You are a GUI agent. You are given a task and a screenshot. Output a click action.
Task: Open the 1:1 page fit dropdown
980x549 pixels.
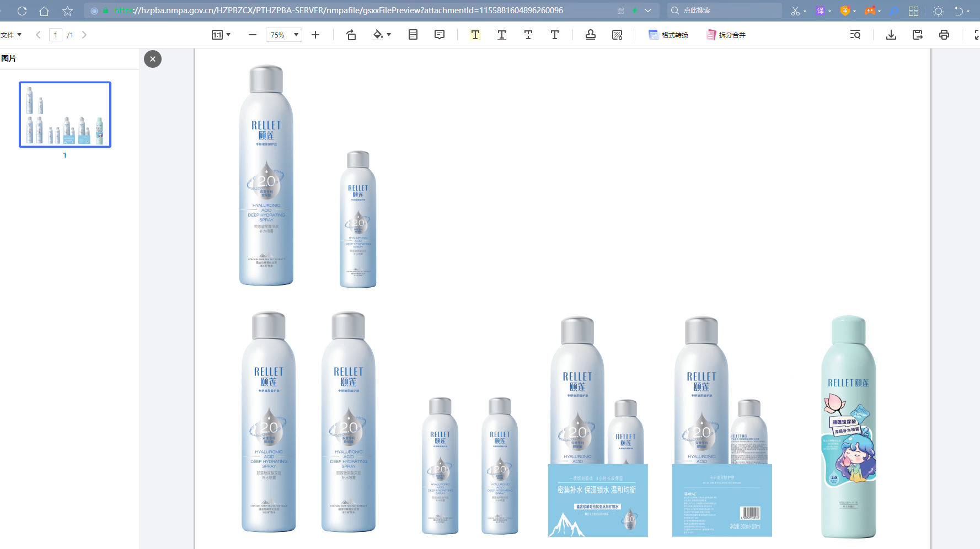tap(221, 35)
